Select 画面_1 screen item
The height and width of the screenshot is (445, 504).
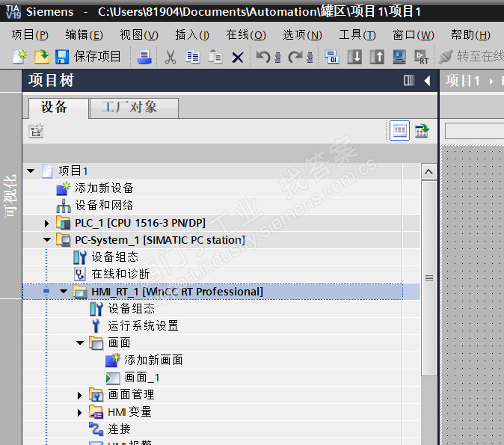coord(142,378)
